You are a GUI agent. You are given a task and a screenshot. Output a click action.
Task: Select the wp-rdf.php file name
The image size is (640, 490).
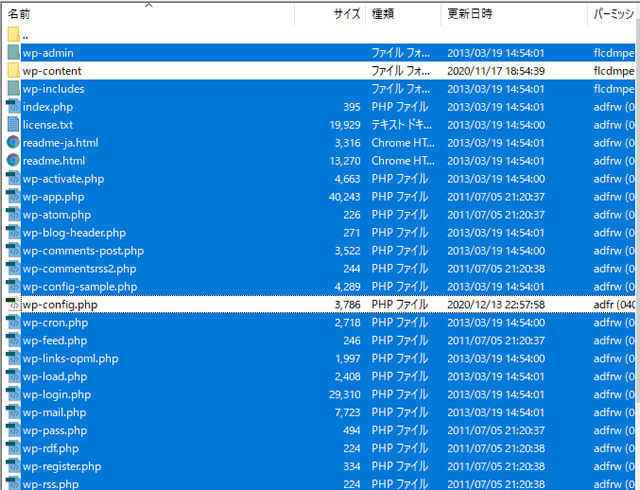coord(51,448)
